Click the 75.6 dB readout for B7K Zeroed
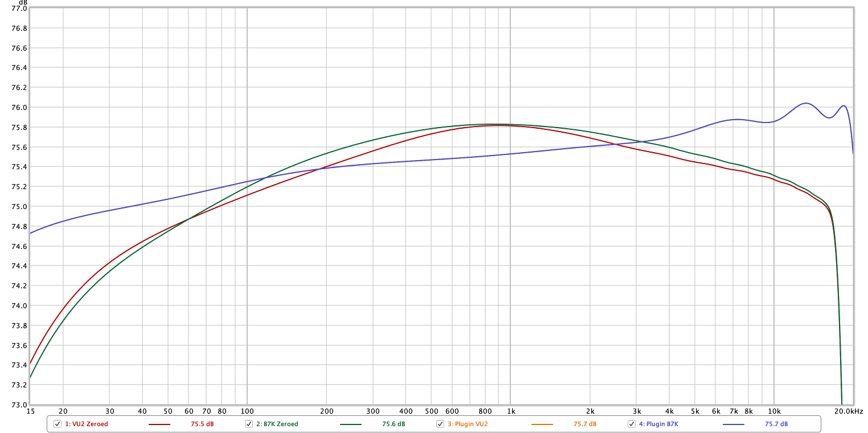 click(394, 424)
